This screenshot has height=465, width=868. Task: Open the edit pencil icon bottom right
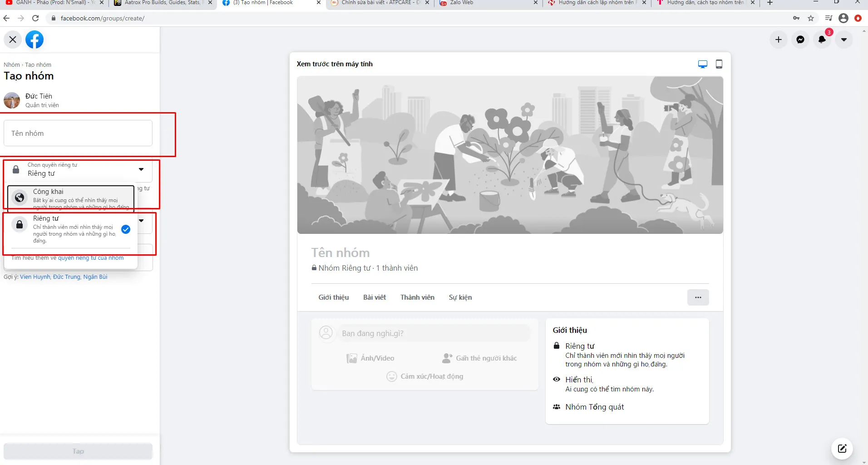[x=842, y=449]
